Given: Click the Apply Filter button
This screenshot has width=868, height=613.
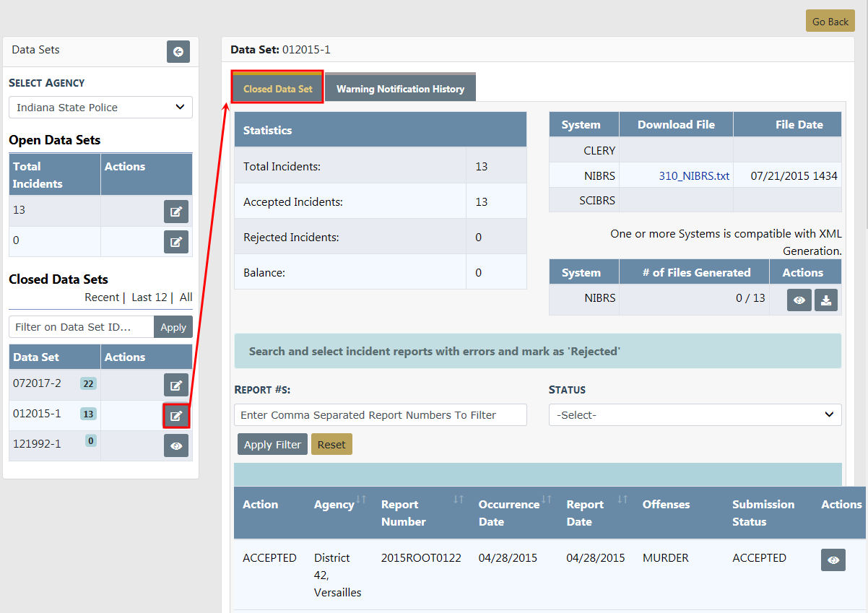Looking at the screenshot, I should 272,445.
